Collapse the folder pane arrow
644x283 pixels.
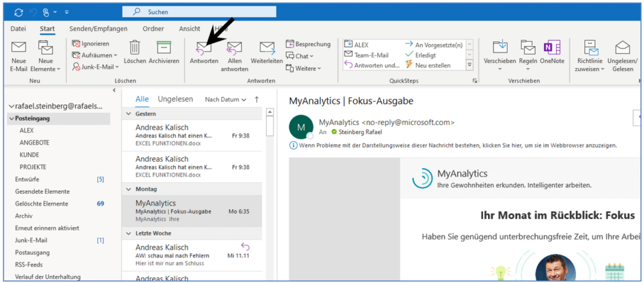(114, 91)
